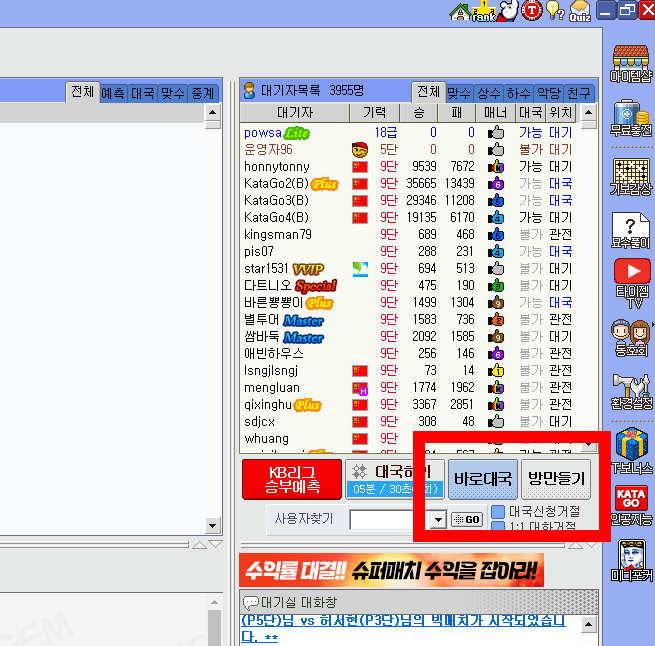This screenshot has height=646, width=655.
Task: Open 환경설정 settings icon
Action: click(631, 392)
